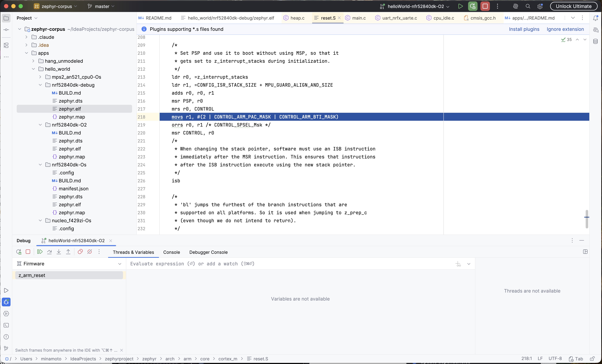Switch to main.c editor tab
This screenshot has height=364, width=602.
[355, 18]
